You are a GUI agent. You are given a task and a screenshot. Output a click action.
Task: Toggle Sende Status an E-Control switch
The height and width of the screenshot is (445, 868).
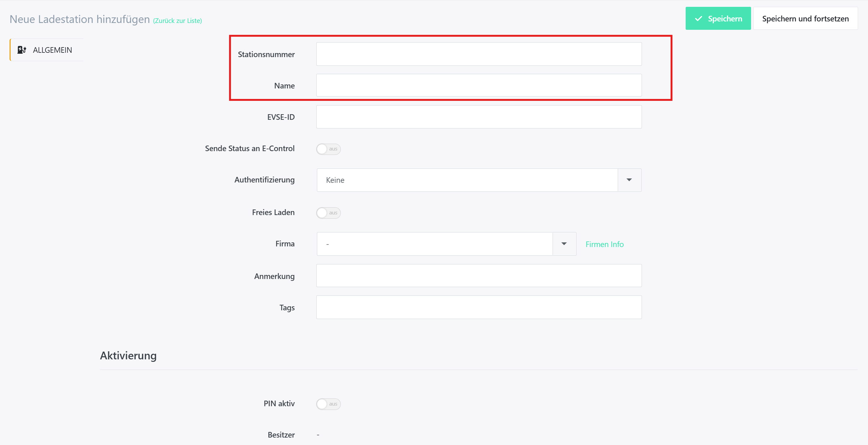tap(328, 149)
